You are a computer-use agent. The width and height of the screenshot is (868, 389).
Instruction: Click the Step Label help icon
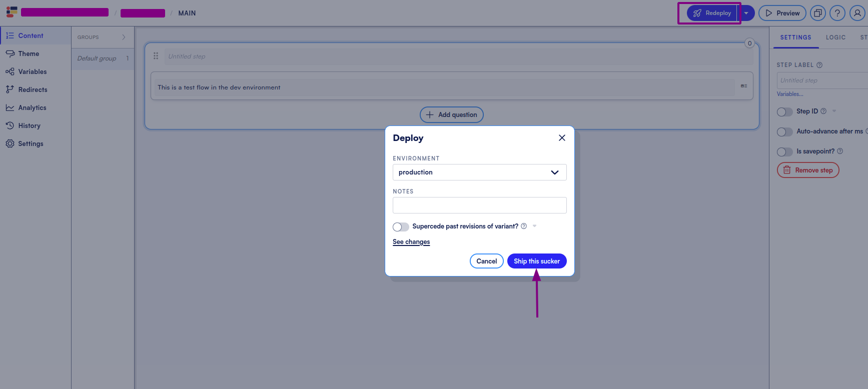point(819,65)
